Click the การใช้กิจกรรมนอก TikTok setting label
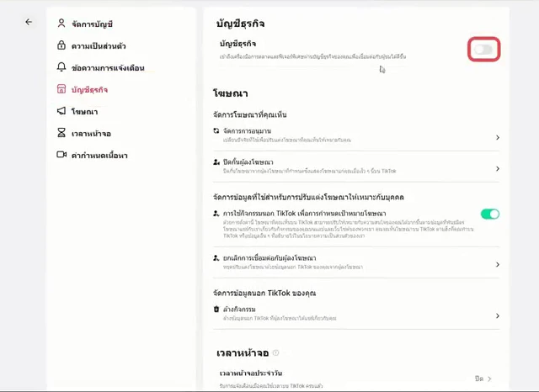This screenshot has height=392, width=539. 304,214
